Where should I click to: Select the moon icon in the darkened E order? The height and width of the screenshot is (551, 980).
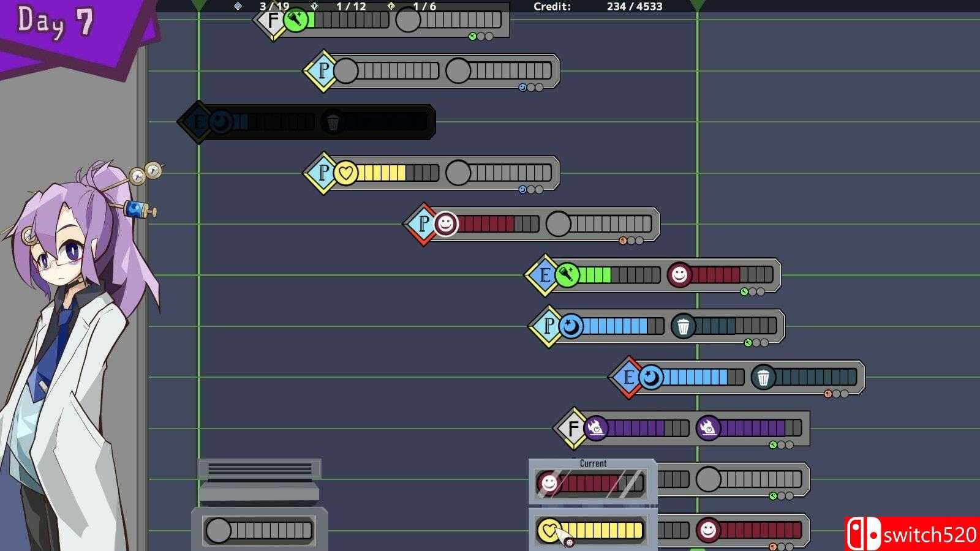coord(221,122)
